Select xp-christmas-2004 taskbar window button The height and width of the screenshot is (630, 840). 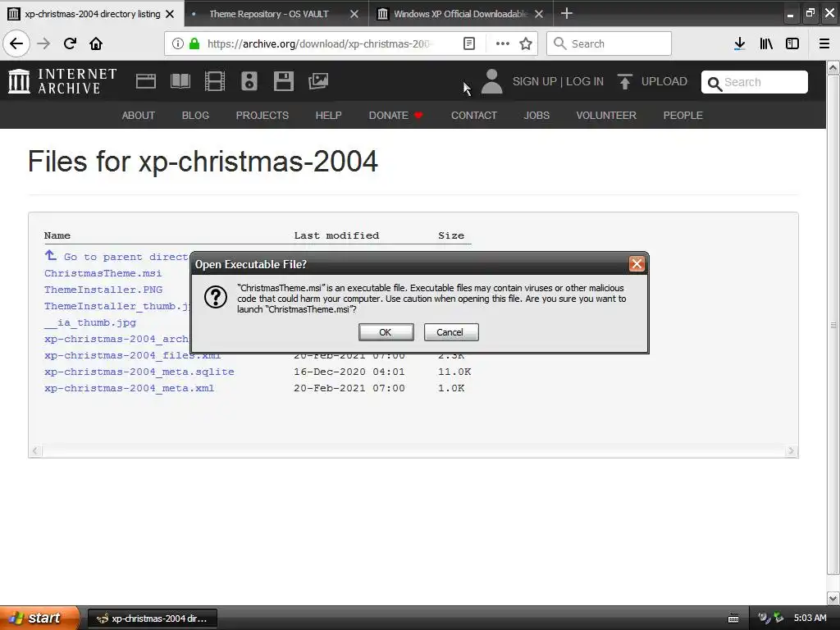tap(152, 619)
